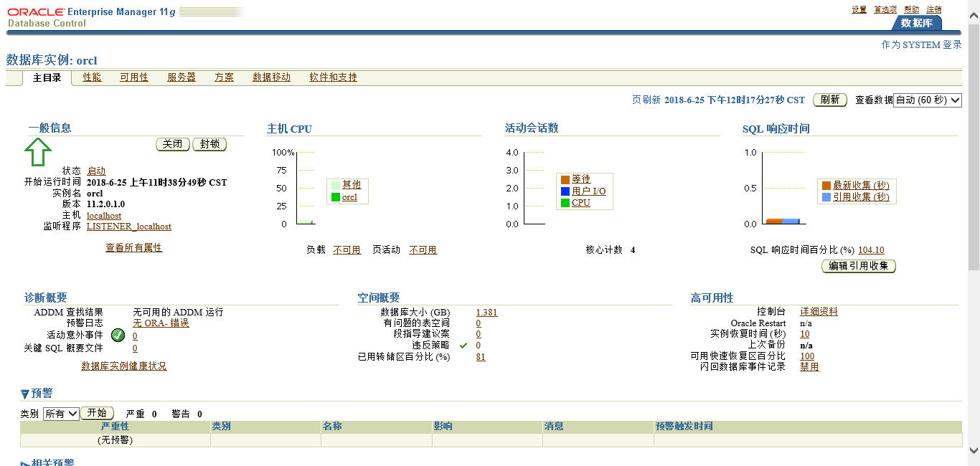Open the 帮助 link
This screenshot has width=980, height=466.
coord(911,9)
